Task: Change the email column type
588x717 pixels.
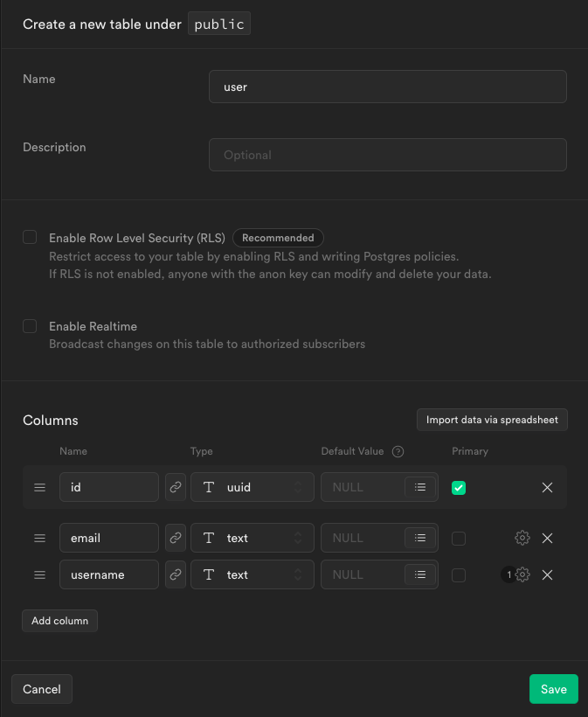Action: 252,538
